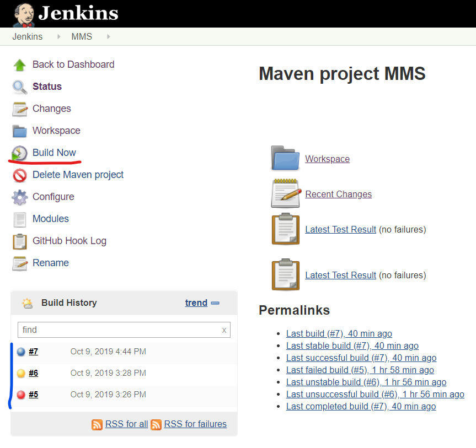The height and width of the screenshot is (448, 476).
Task: Open the trend link in Build History
Action: coord(196,303)
